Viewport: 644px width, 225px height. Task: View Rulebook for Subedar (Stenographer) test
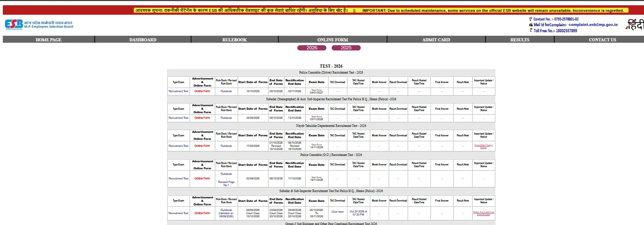226,118
